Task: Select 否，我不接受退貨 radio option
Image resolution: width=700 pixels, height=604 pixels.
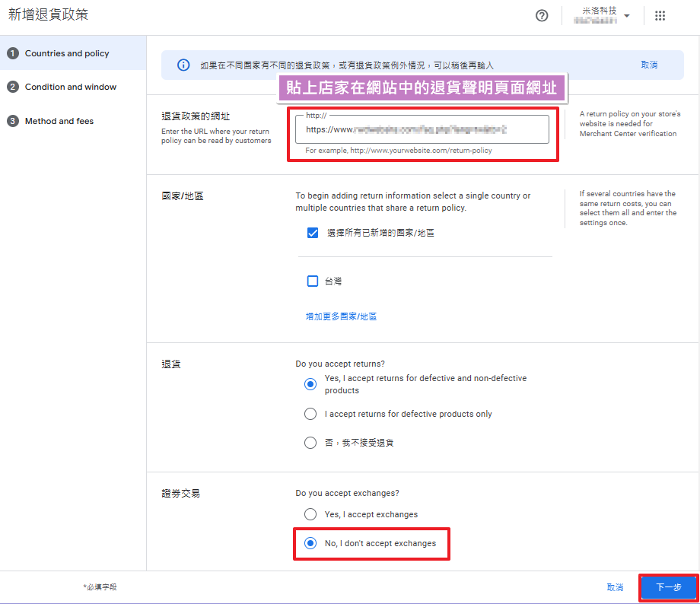Action: click(310, 443)
